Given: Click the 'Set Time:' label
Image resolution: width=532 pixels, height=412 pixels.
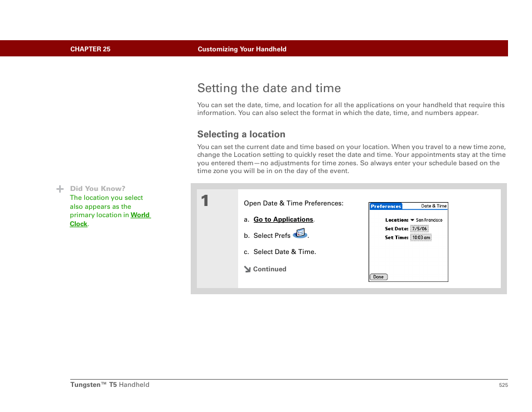Looking at the screenshot, I should click(396, 238).
